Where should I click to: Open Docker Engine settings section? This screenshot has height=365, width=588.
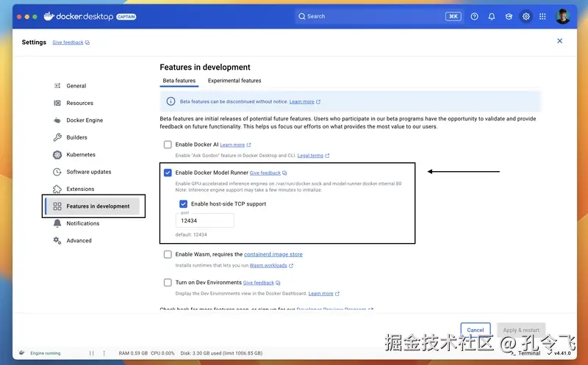pyautogui.click(x=85, y=120)
